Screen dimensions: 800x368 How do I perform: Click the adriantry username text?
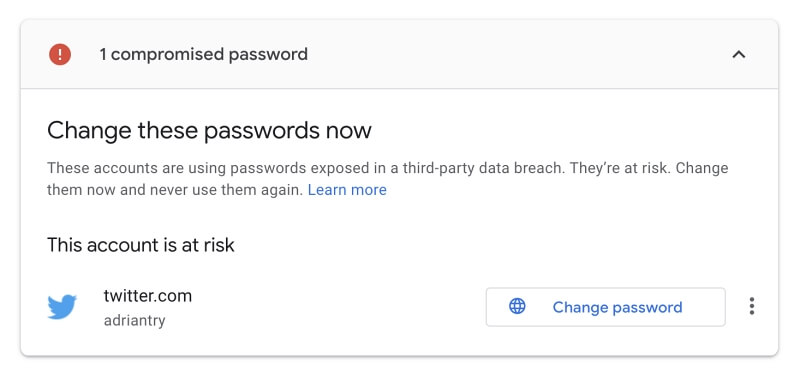click(x=134, y=321)
